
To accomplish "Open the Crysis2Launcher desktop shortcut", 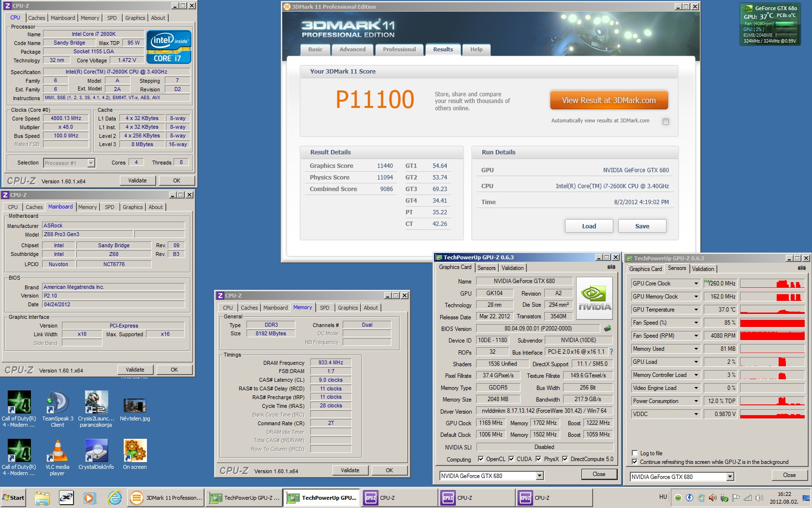I will pos(96,409).
